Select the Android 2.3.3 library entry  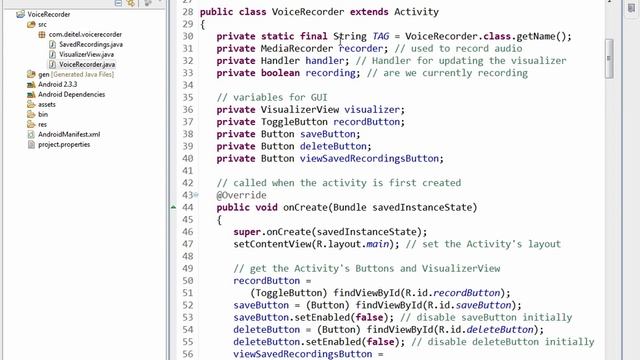coord(58,84)
